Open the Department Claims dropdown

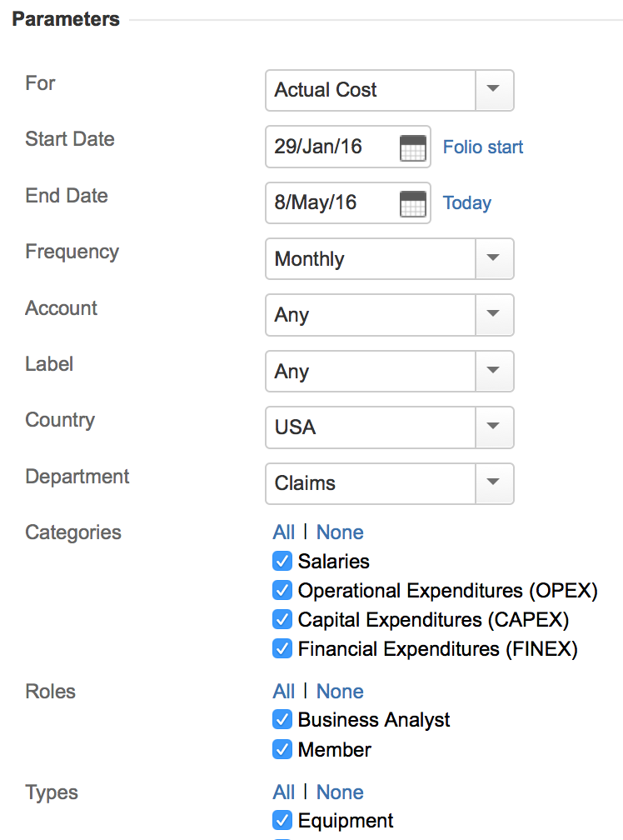coord(493,483)
